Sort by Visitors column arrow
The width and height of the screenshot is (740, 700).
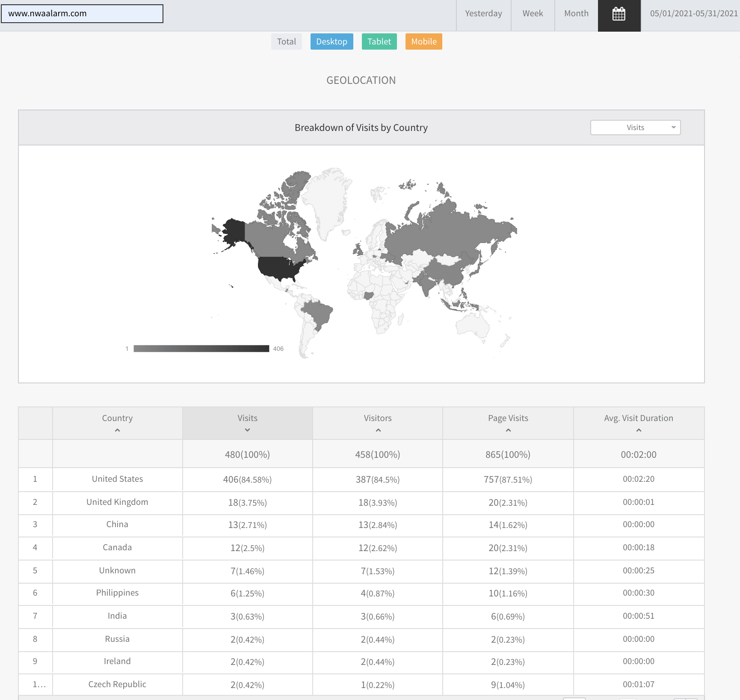[378, 430]
